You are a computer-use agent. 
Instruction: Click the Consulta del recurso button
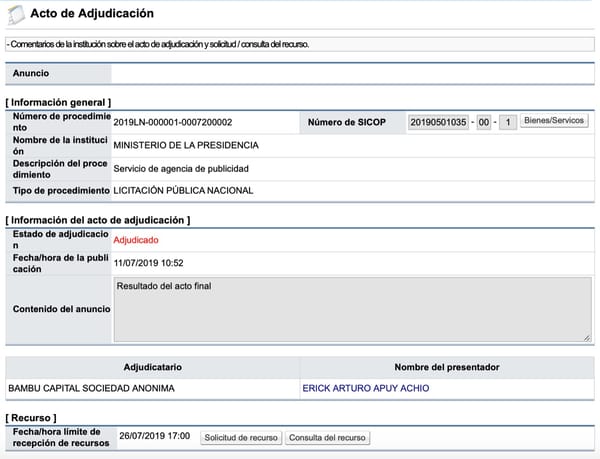pos(327,438)
